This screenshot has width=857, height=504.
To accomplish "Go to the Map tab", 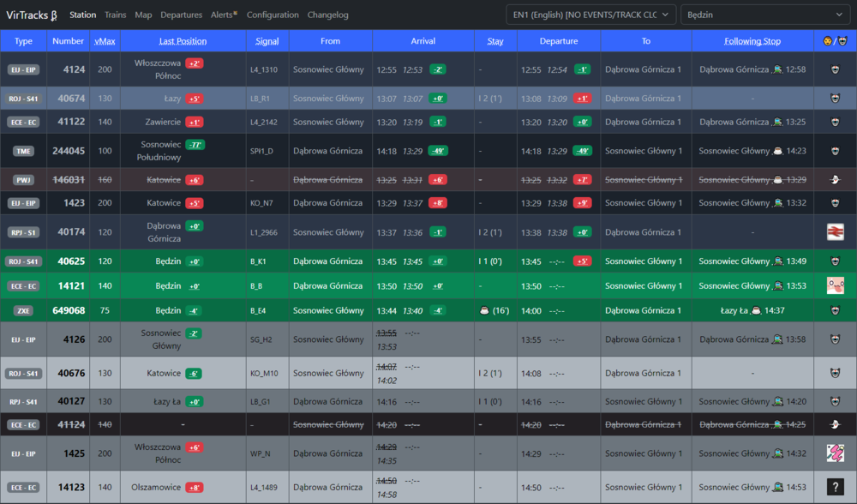I will [143, 15].
